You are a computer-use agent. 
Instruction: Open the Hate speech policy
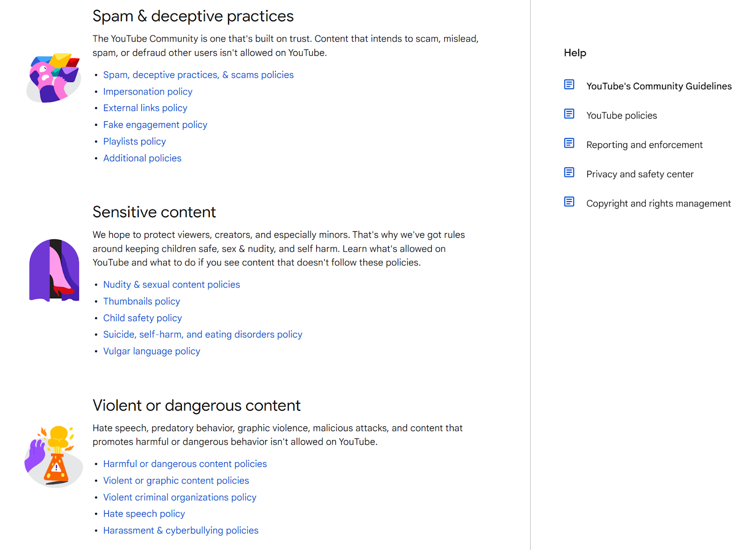coord(144,514)
